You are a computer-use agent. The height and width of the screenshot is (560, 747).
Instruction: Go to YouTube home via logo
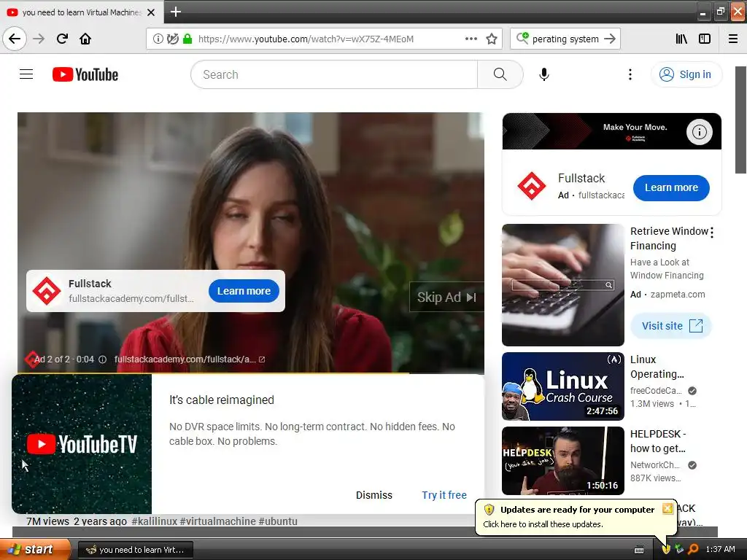coord(85,74)
